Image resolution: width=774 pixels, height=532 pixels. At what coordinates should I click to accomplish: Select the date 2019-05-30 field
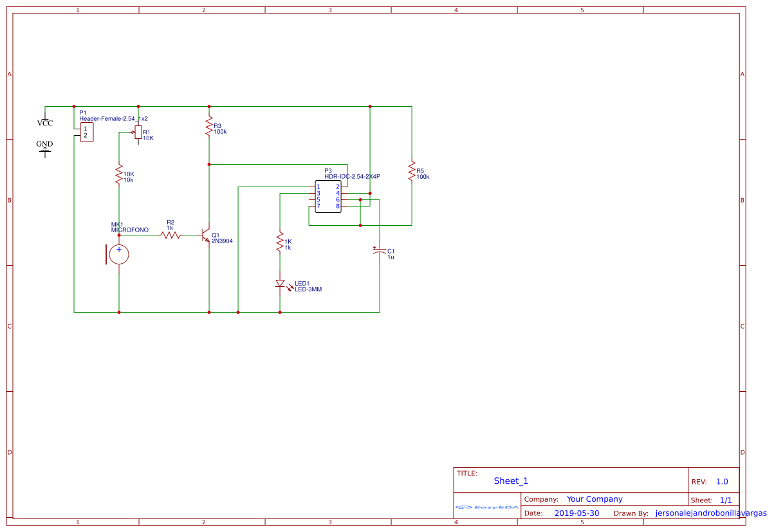[577, 513]
